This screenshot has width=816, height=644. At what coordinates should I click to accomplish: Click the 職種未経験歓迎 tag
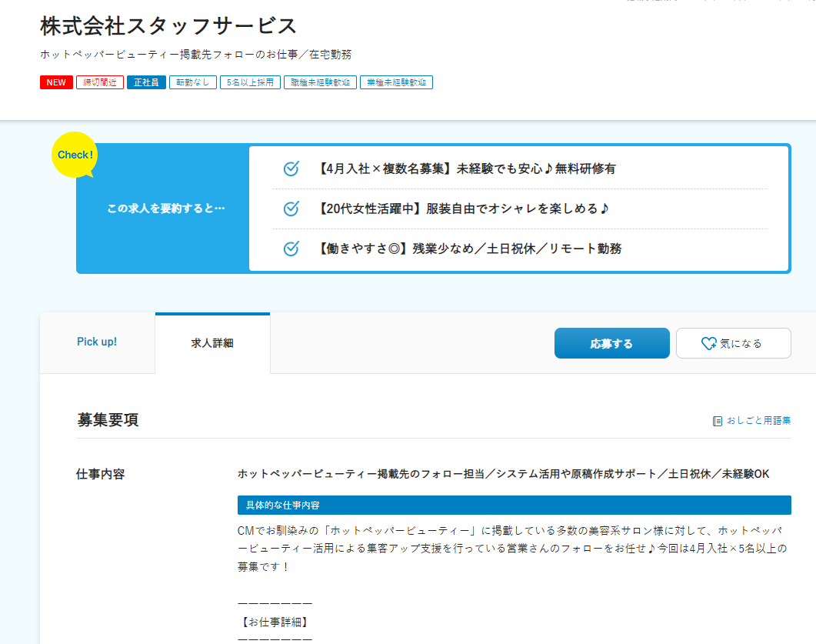click(320, 82)
